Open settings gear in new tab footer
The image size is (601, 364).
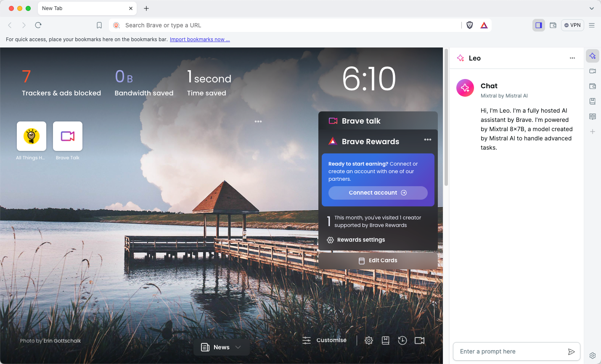pos(369,340)
